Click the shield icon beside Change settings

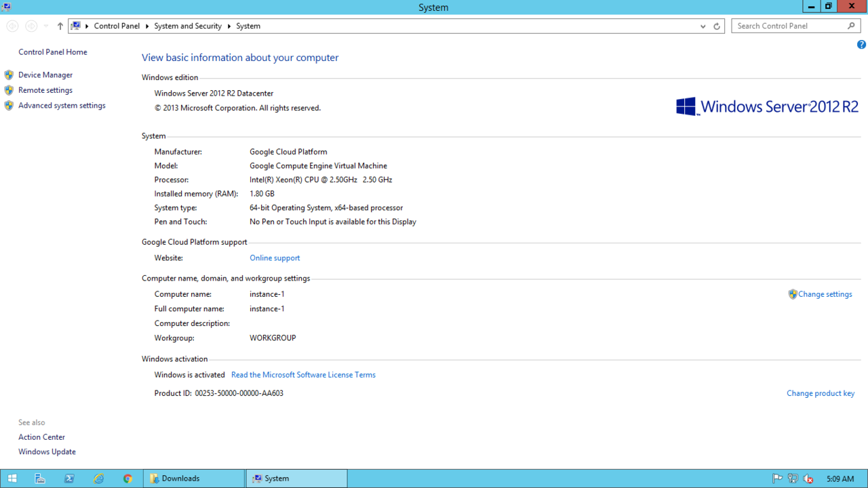793,294
